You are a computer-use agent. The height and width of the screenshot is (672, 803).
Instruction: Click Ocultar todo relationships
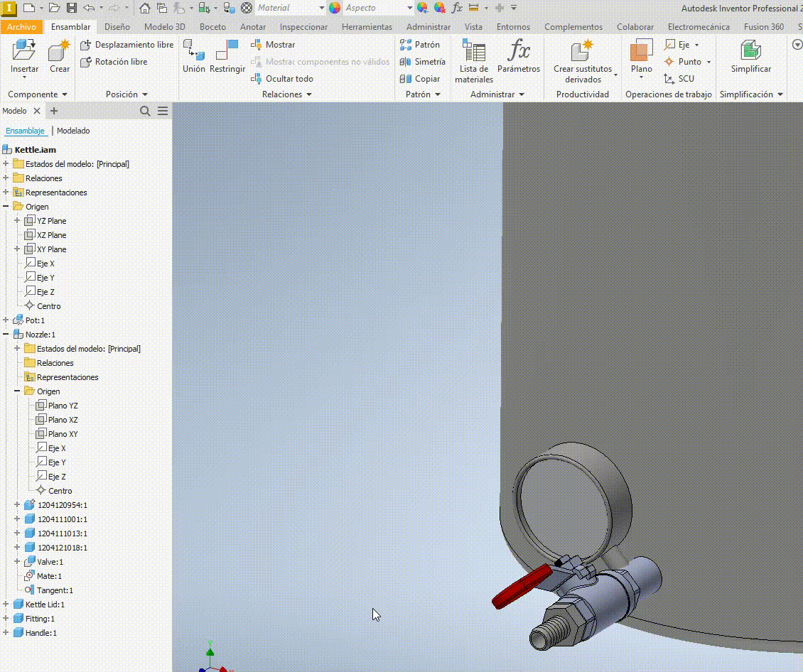pyautogui.click(x=282, y=79)
